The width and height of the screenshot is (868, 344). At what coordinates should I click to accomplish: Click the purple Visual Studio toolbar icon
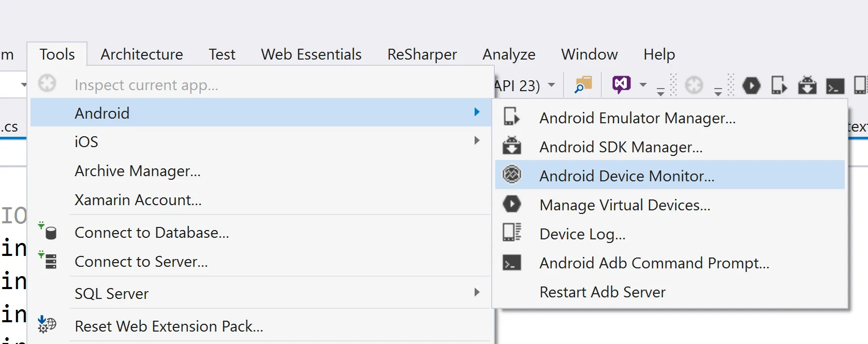621,84
